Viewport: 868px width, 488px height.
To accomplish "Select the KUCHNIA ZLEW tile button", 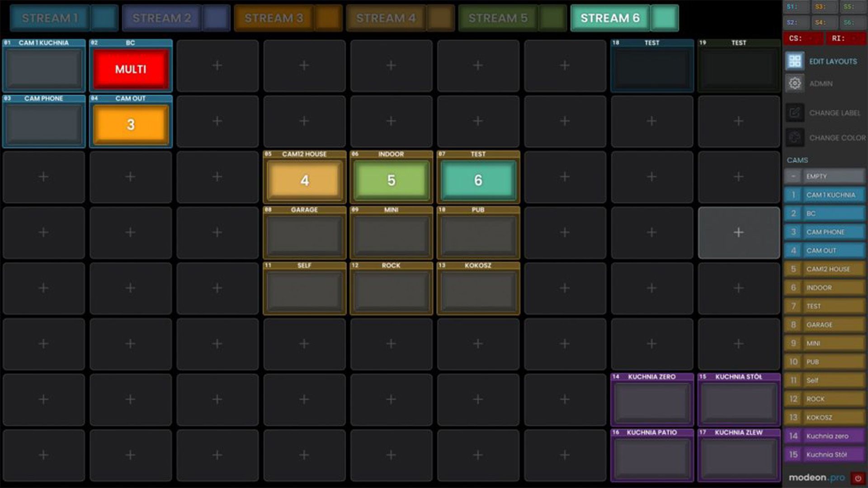I will point(738,458).
